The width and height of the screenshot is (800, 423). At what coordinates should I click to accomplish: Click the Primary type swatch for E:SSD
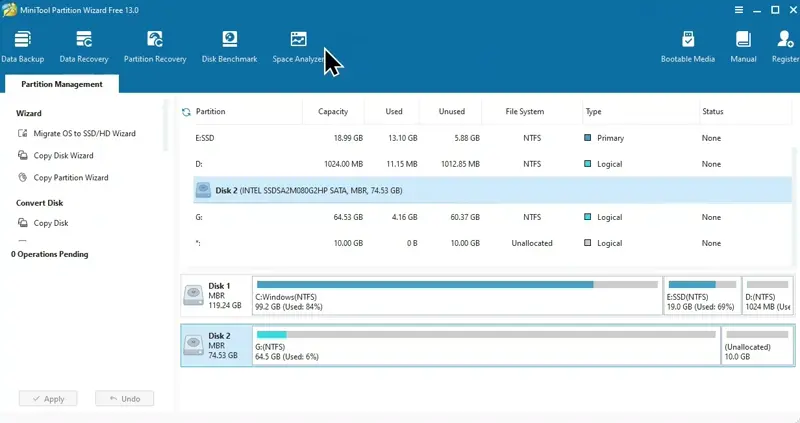click(587, 138)
